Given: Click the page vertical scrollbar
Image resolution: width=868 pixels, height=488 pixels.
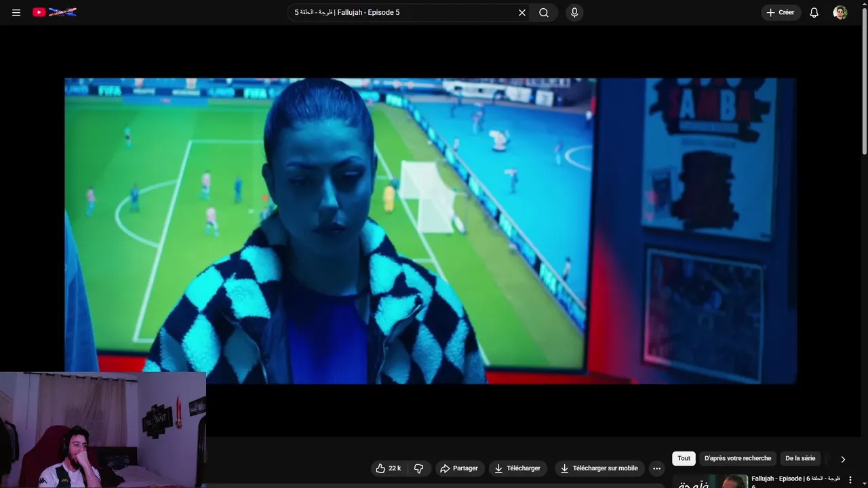Looking at the screenshot, I should pos(865,81).
